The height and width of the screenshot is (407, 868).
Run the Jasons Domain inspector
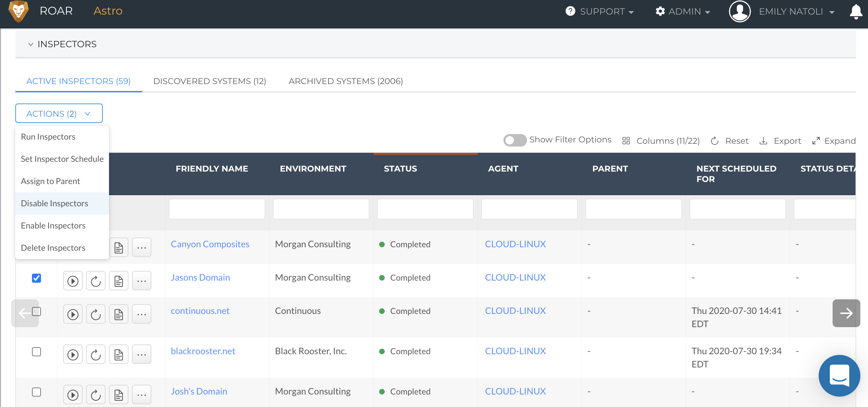(73, 281)
